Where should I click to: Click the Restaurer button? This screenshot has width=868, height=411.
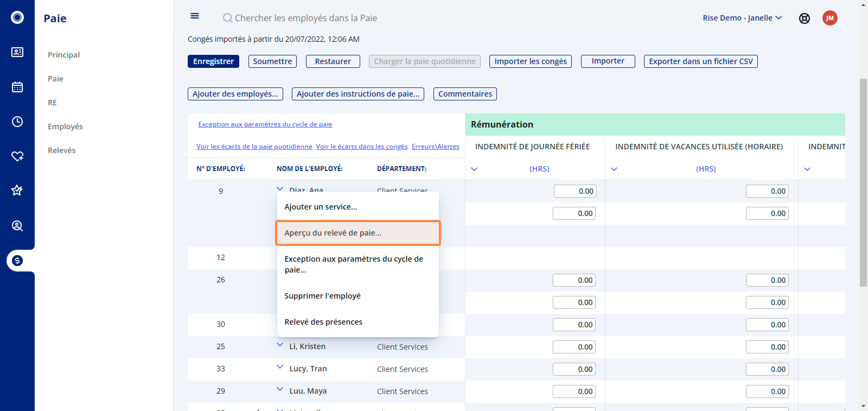coord(333,61)
